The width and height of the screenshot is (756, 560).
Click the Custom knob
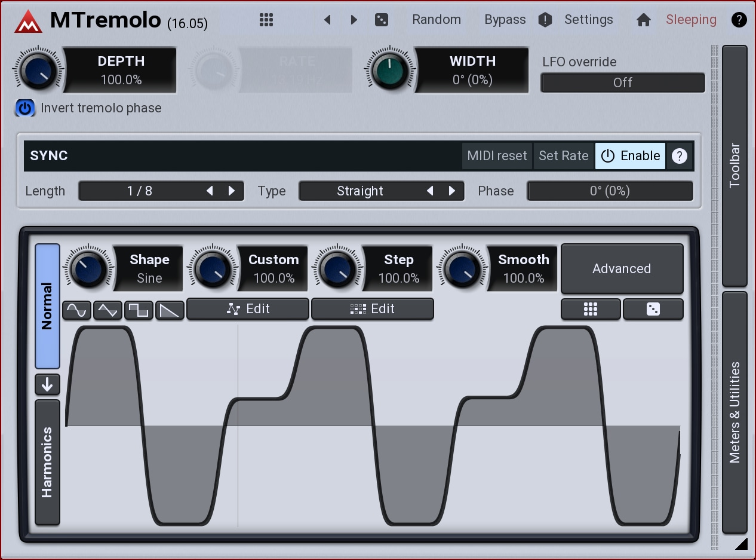tap(213, 268)
